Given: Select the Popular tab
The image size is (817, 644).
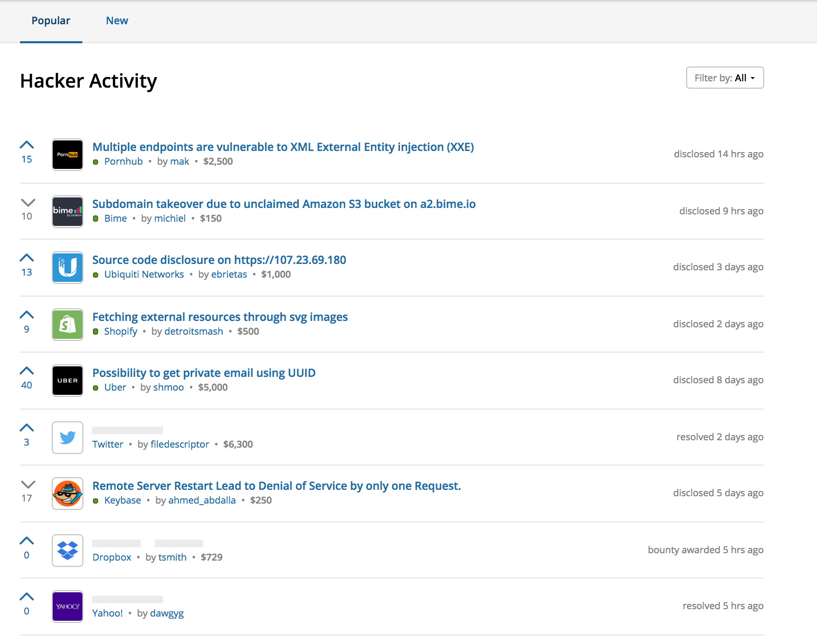Looking at the screenshot, I should [x=51, y=21].
